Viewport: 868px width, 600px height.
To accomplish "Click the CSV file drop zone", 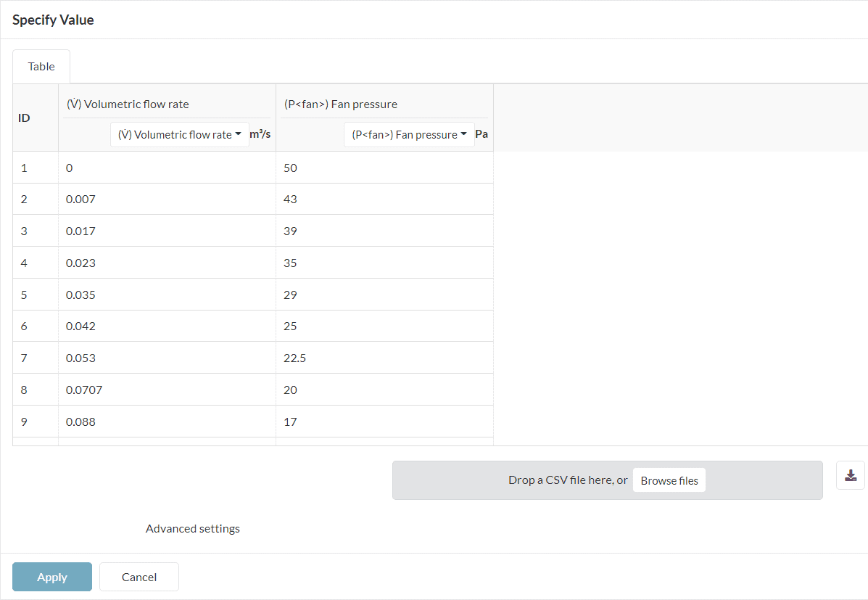I will [508, 480].
